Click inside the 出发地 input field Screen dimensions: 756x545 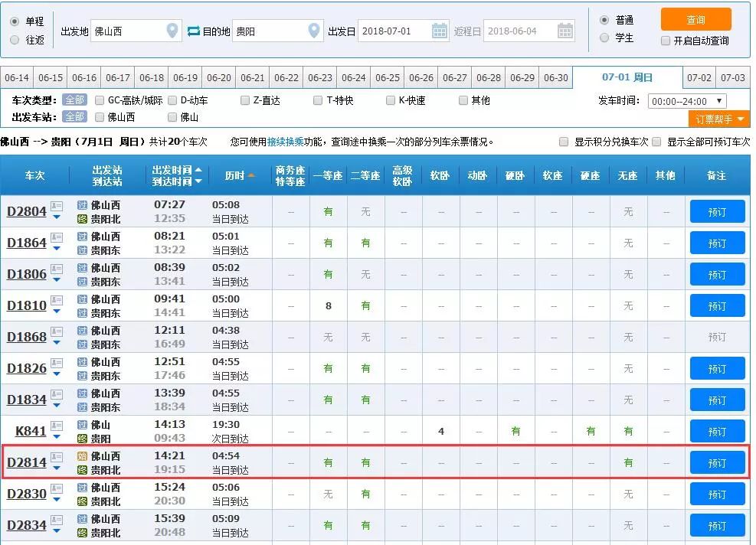(x=126, y=31)
